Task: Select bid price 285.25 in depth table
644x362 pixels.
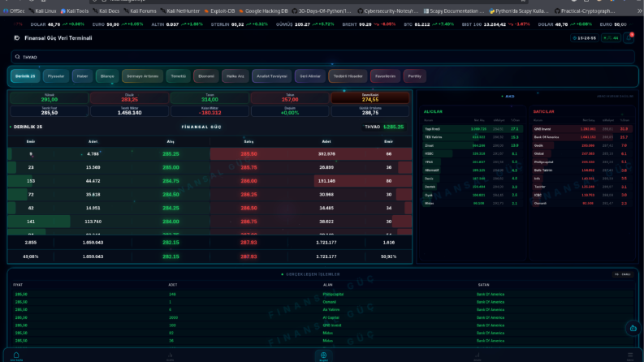Action: [171, 154]
